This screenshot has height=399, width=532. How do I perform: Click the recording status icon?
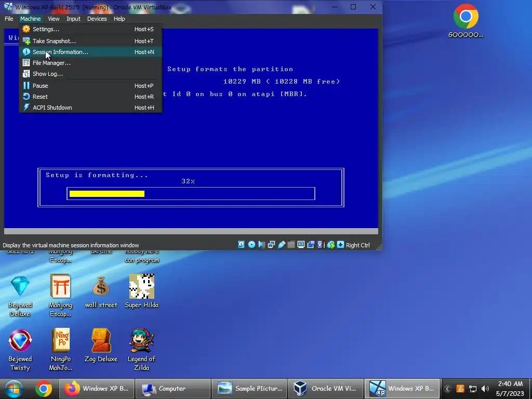click(x=311, y=245)
